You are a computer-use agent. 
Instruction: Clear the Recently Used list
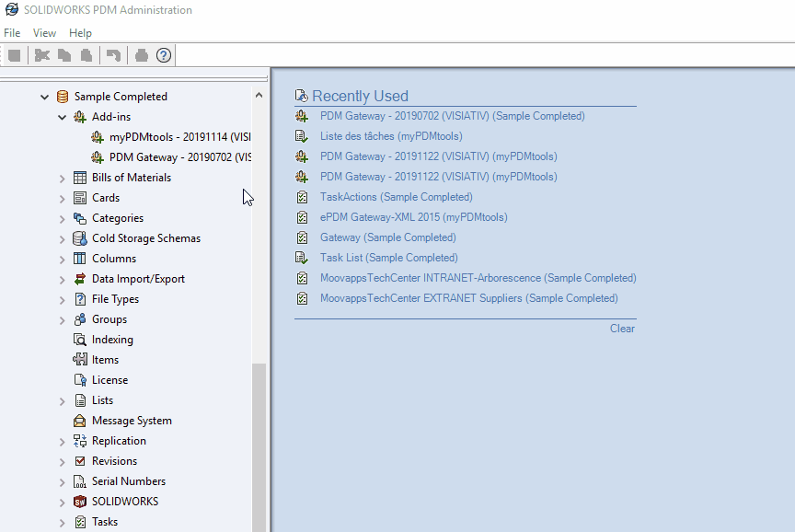pos(622,329)
